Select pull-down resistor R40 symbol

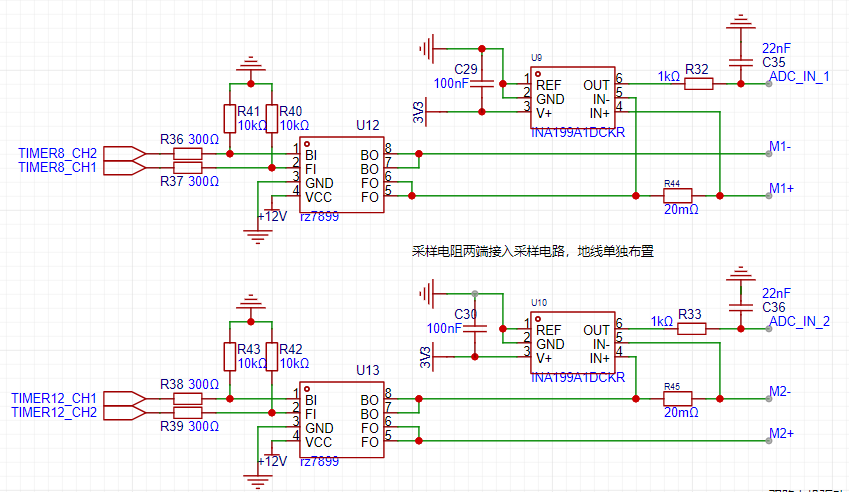[272, 119]
